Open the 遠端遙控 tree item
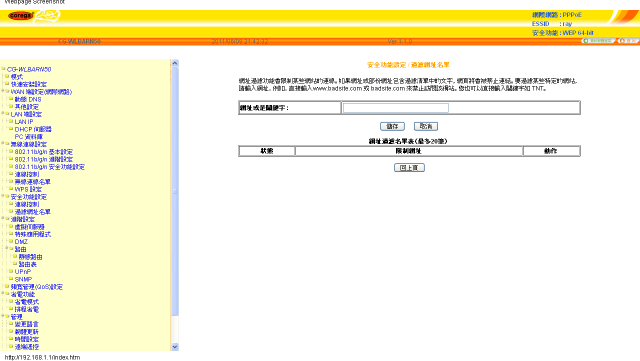This screenshot has height=361, width=640. (27, 347)
